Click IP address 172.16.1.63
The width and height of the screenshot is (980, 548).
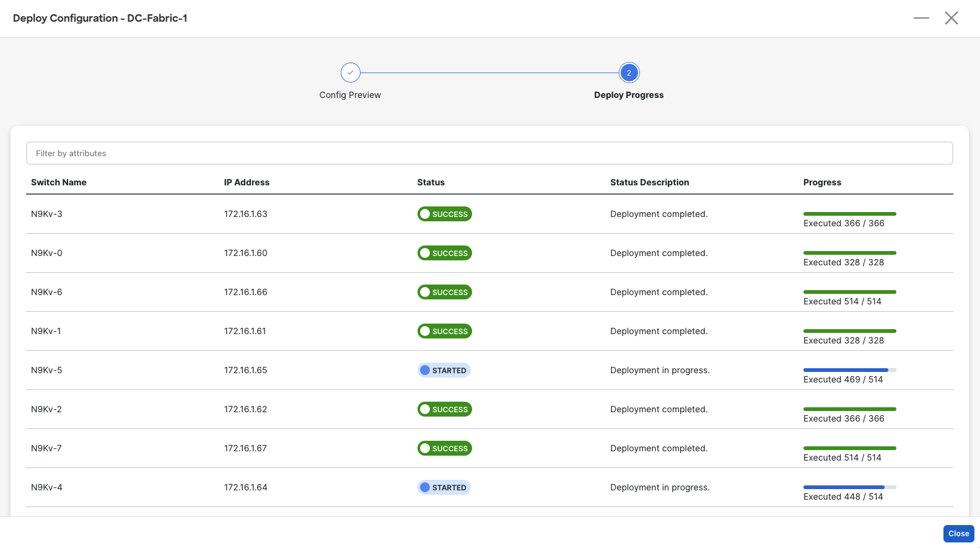(x=246, y=214)
